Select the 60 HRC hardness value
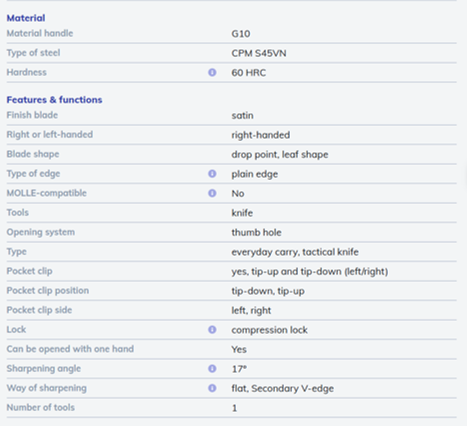The image size is (467, 426). coord(249,73)
